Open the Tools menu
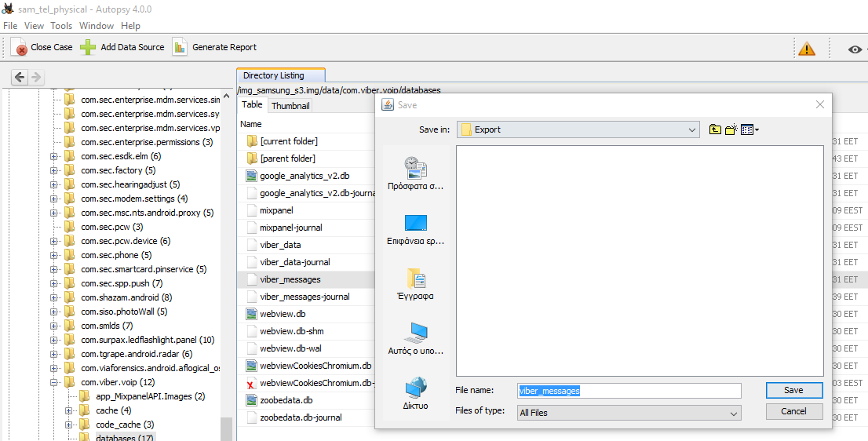Image resolution: width=868 pixels, height=441 pixels. click(61, 25)
